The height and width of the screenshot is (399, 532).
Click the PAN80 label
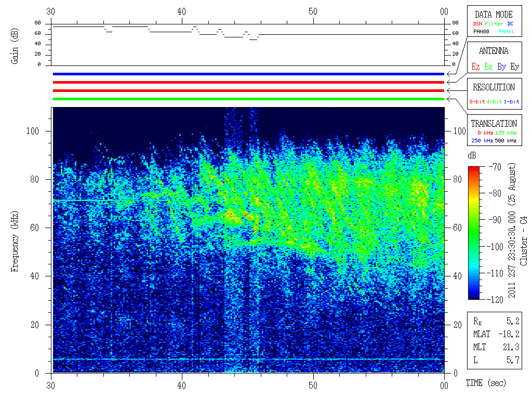click(481, 32)
